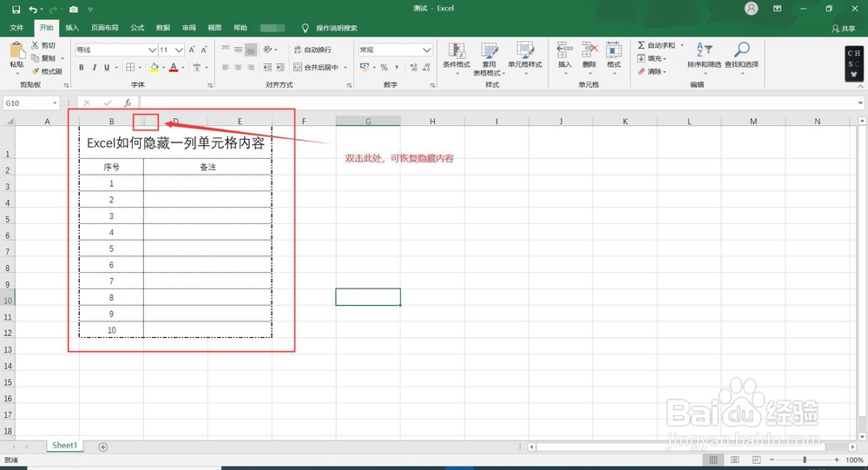Click the borders grid icon
The height and width of the screenshot is (470, 868).
[x=131, y=67]
